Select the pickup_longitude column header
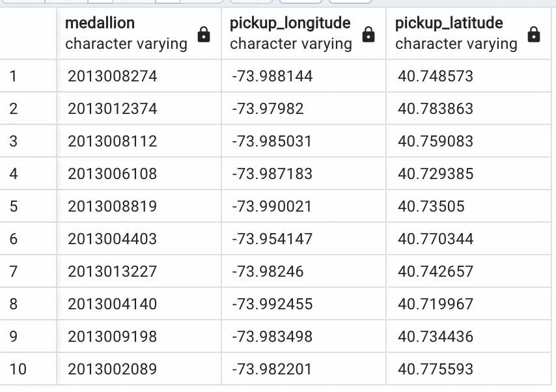 (291, 33)
